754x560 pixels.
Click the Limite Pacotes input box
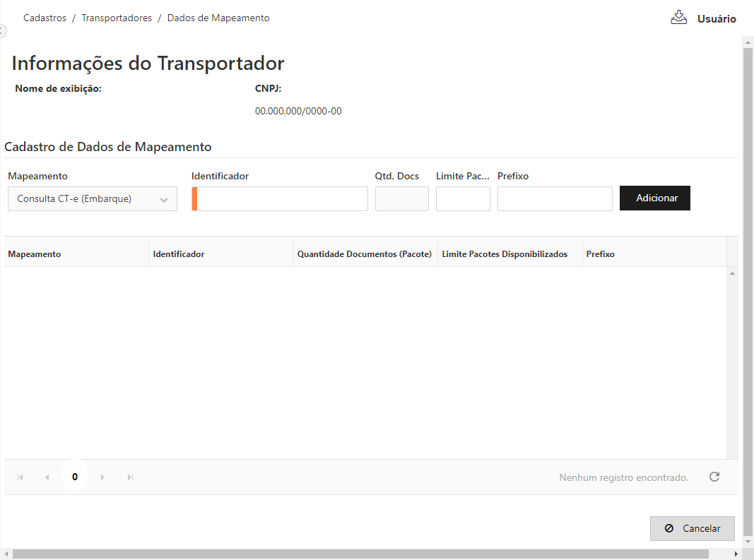pos(463,199)
